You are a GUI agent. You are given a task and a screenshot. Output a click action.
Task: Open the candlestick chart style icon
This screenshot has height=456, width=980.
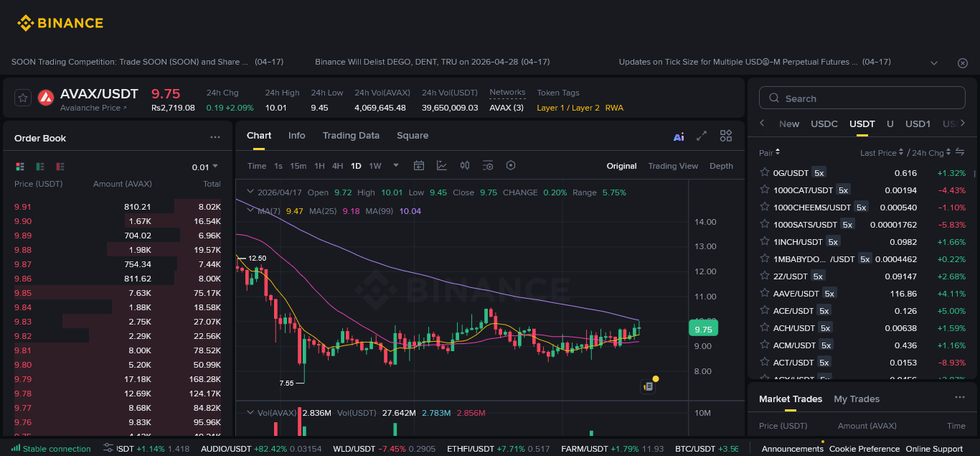[465, 165]
